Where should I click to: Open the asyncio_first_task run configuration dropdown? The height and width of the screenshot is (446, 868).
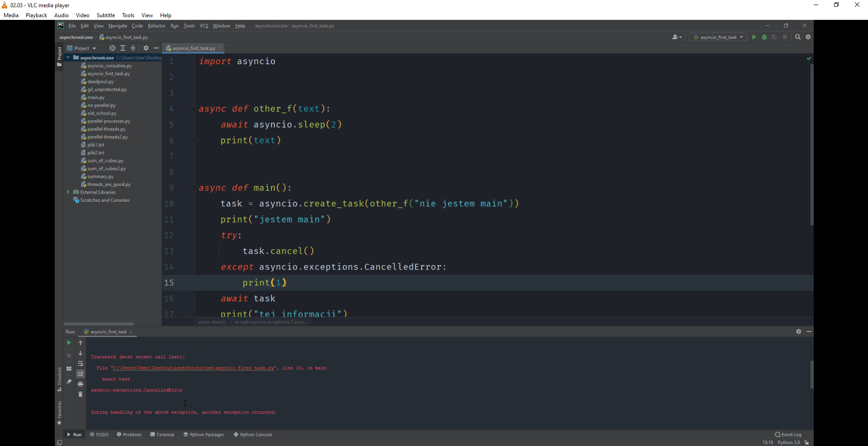[718, 37]
